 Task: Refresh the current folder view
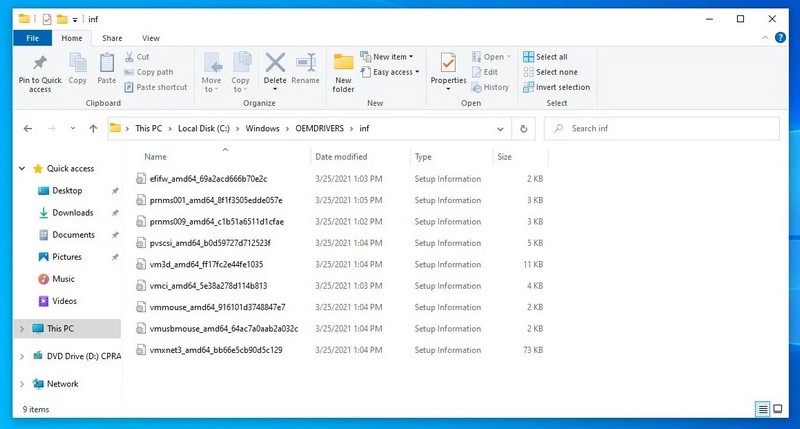tap(524, 128)
